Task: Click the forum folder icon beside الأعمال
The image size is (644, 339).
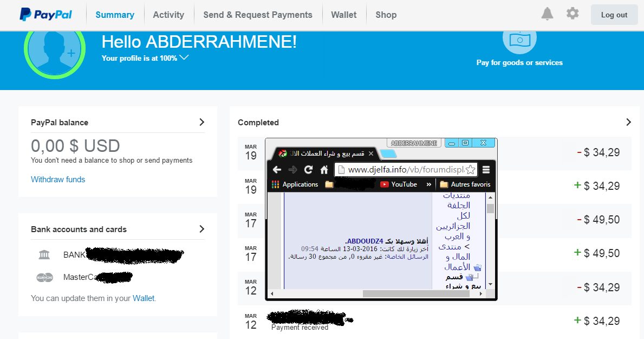Action: [x=477, y=267]
